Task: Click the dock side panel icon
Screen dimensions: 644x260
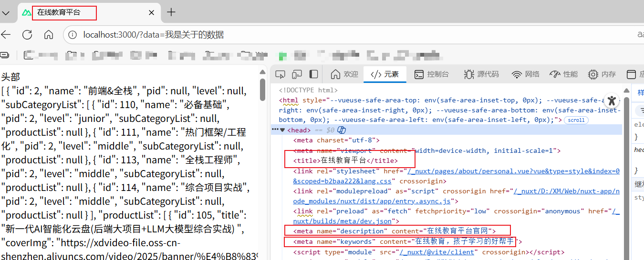Action: [x=313, y=74]
